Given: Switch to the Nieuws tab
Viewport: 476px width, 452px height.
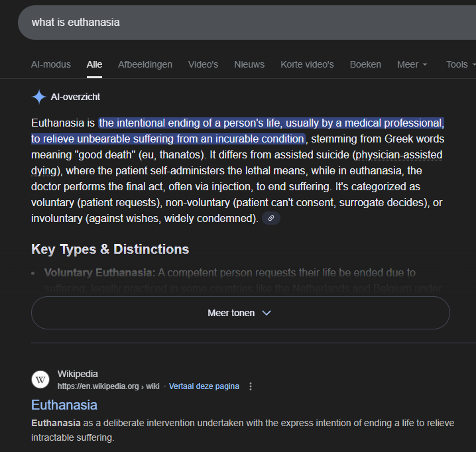Looking at the screenshot, I should click(249, 64).
